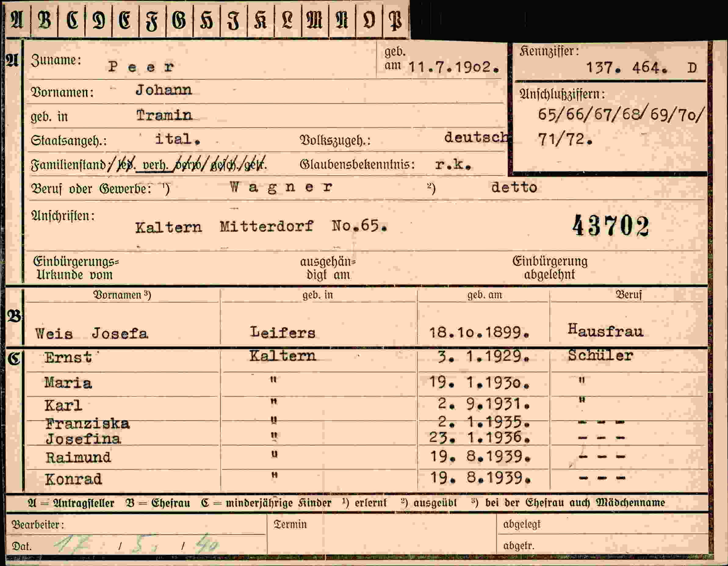Click Karl's birth date '2. 9.1931.'
Image resolution: width=728 pixels, height=566 pixels.
[x=484, y=404]
